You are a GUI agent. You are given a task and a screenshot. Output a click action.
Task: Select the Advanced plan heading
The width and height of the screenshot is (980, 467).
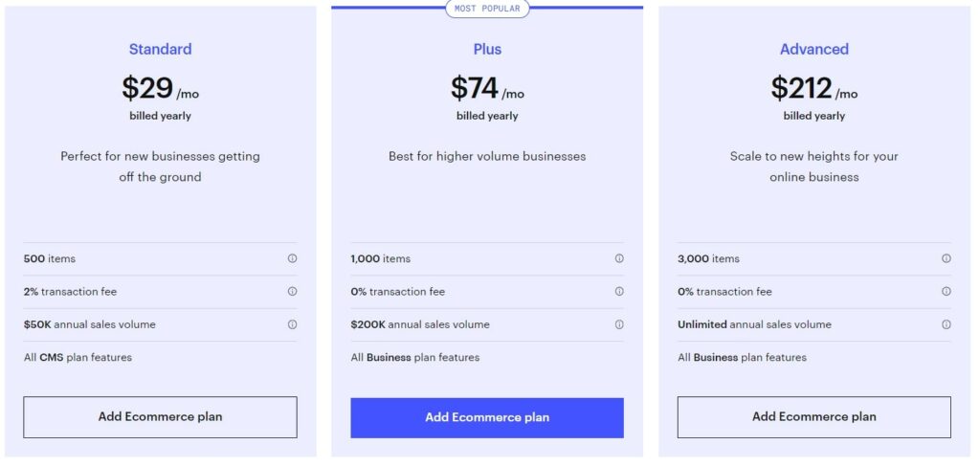[x=814, y=49]
